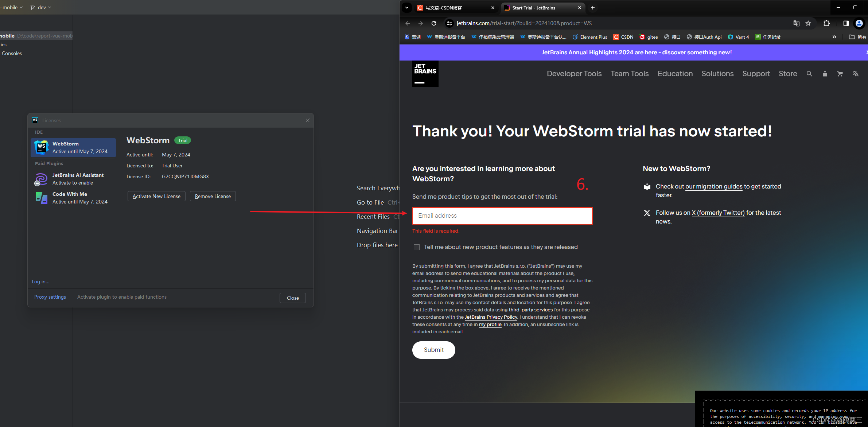Open the site language selector icon
The image size is (868, 427).
pos(856,74)
